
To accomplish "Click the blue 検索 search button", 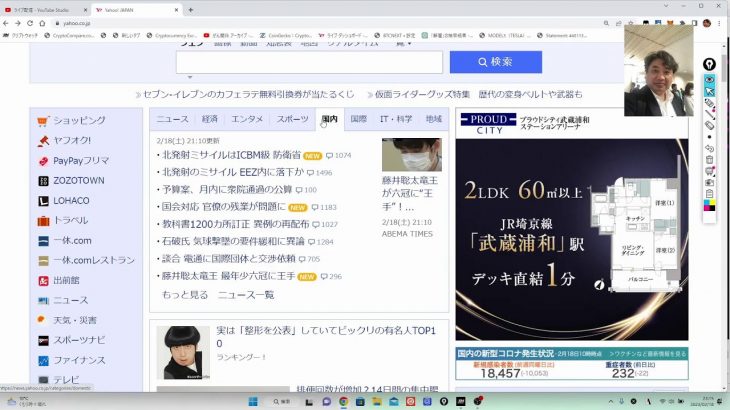I will (x=495, y=62).
